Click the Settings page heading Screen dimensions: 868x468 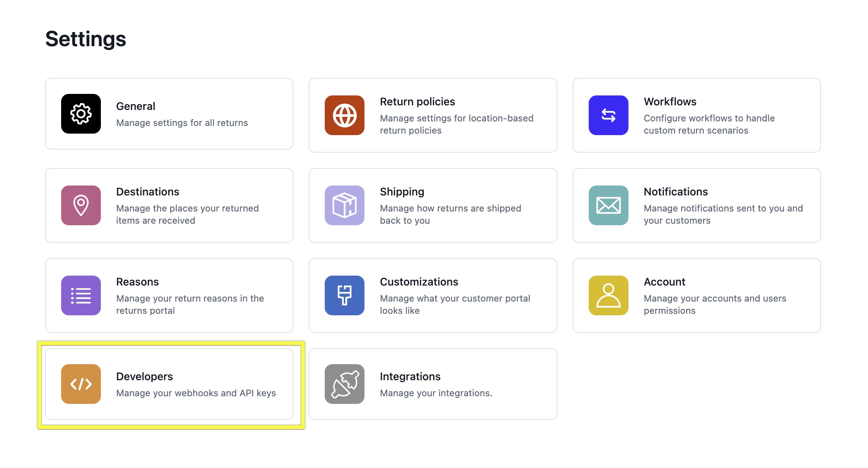pos(86,39)
